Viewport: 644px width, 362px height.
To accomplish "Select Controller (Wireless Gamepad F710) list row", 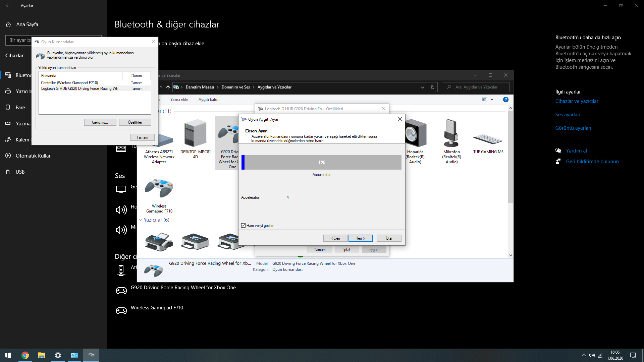I will point(95,83).
